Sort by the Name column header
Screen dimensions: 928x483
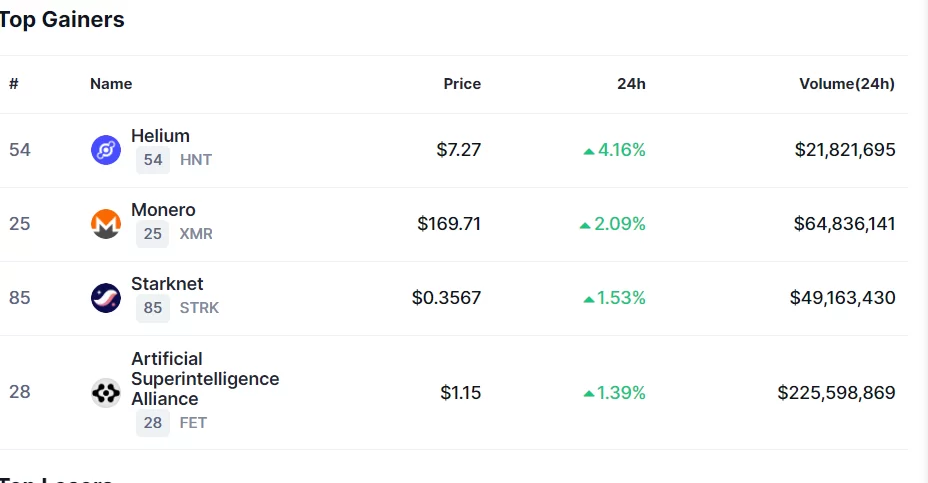(x=111, y=84)
